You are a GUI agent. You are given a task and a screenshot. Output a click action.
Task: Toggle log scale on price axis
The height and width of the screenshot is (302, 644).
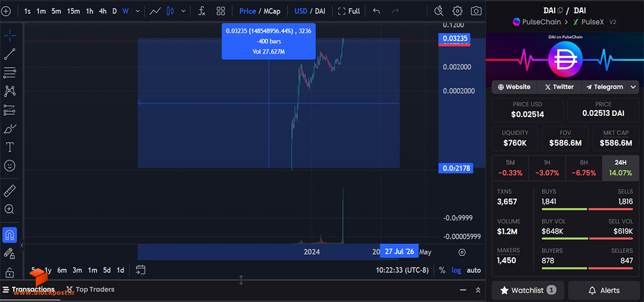click(456, 271)
